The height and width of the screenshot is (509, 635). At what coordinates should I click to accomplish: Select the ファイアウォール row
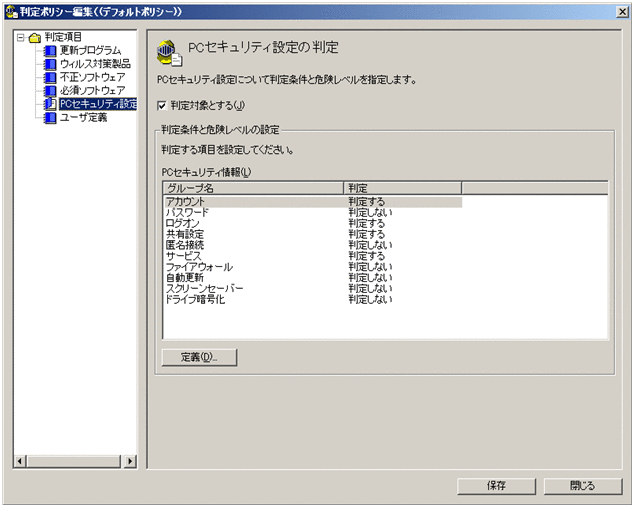coord(313,267)
